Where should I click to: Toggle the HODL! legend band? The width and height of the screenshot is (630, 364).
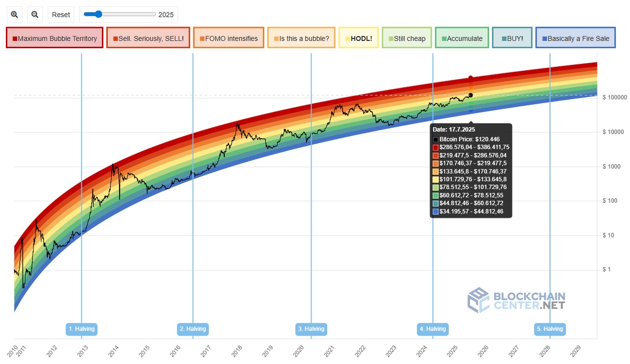(359, 38)
